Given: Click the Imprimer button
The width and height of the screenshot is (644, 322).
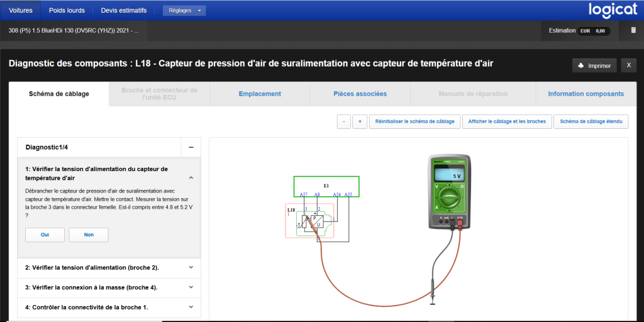Looking at the screenshot, I should (x=594, y=65).
